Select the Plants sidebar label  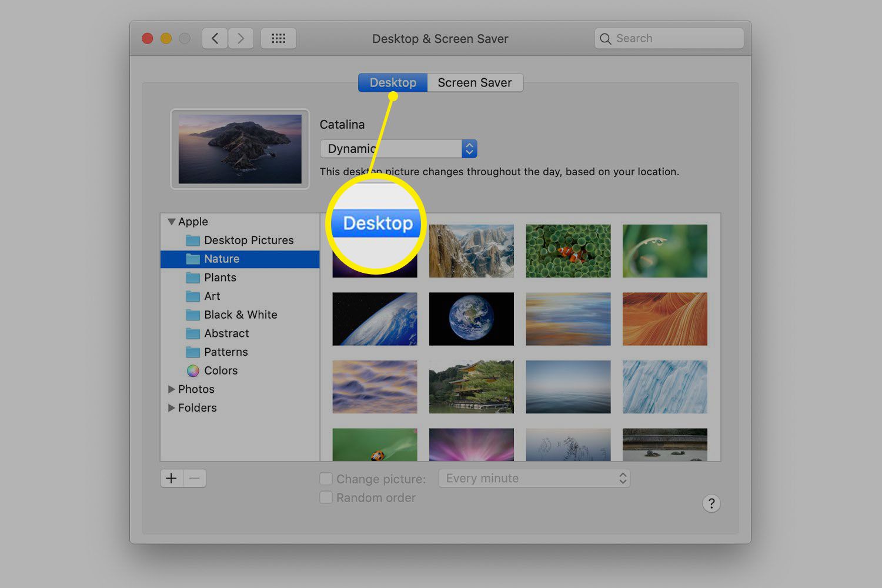click(x=220, y=278)
